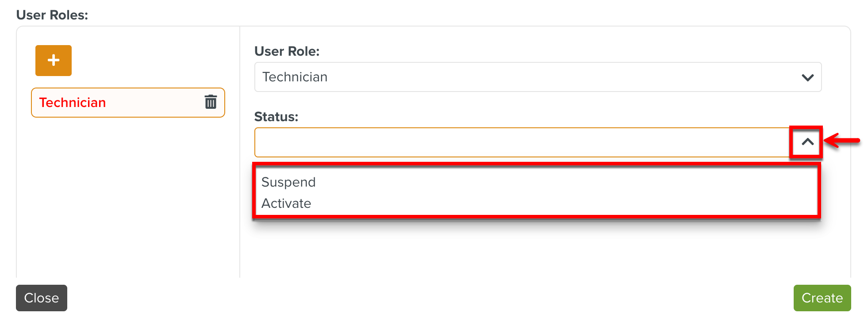Choose Suspend from the status options
The height and width of the screenshot is (321, 868).
[288, 182]
